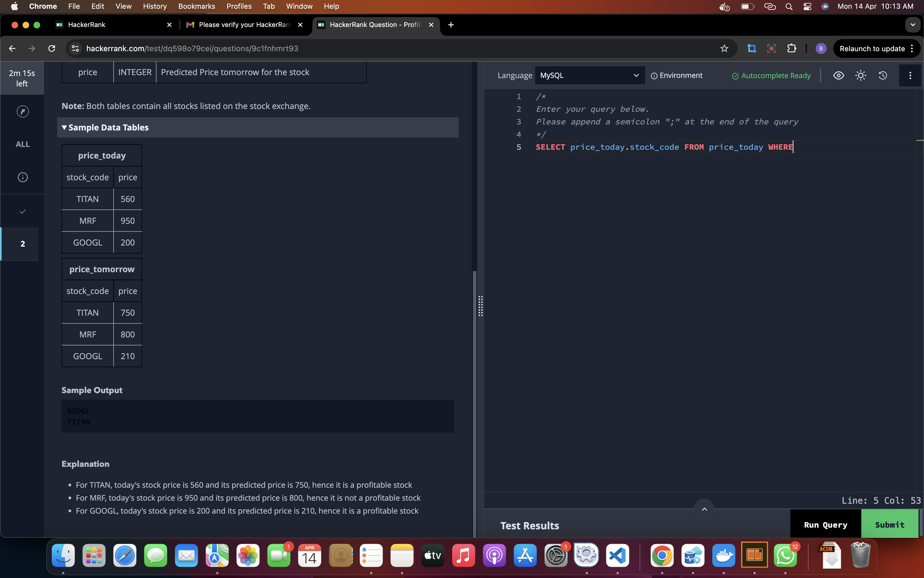
Task: Click the info circle icon in sidebar
Action: coord(23,177)
